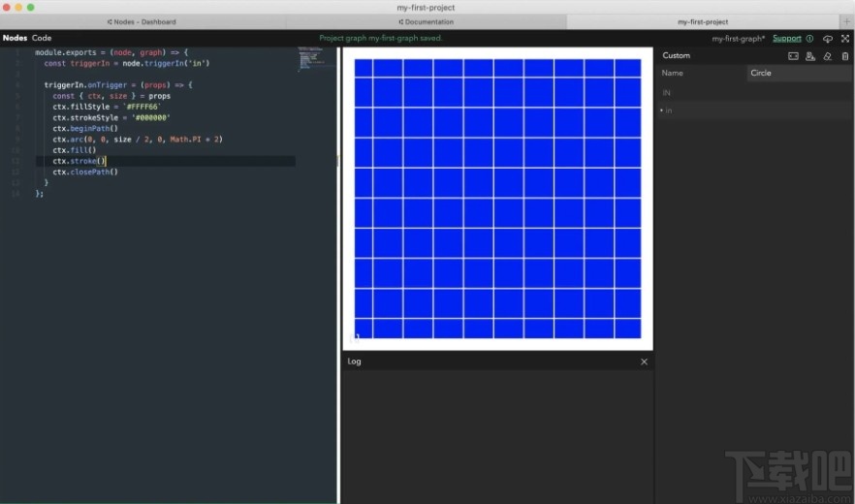
Task: Click the yellow window minimize button
Action: click(18, 7)
